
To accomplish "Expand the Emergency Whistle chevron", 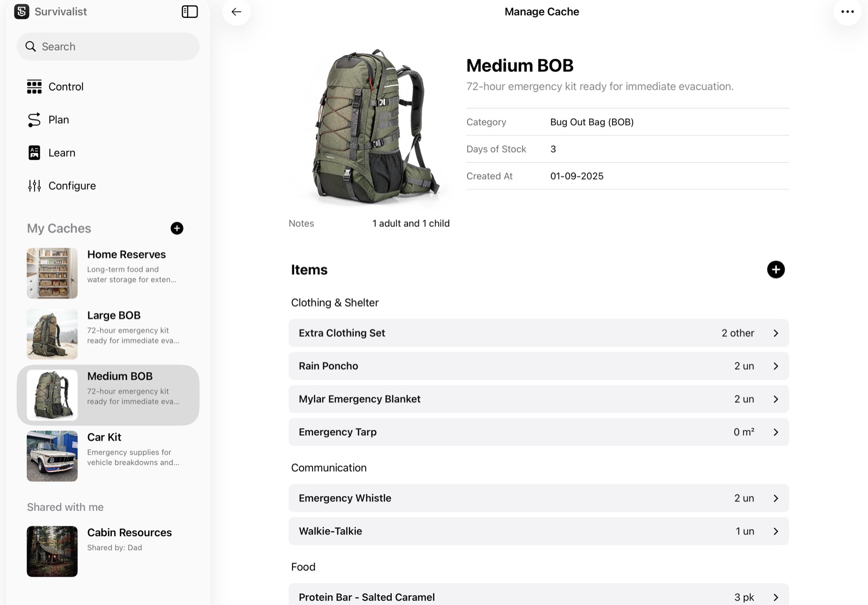I will [776, 498].
